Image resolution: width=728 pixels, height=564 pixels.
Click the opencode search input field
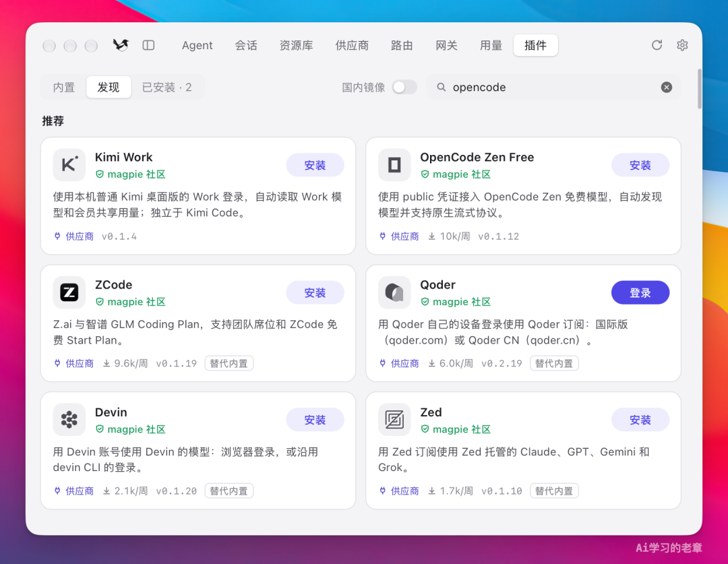553,88
